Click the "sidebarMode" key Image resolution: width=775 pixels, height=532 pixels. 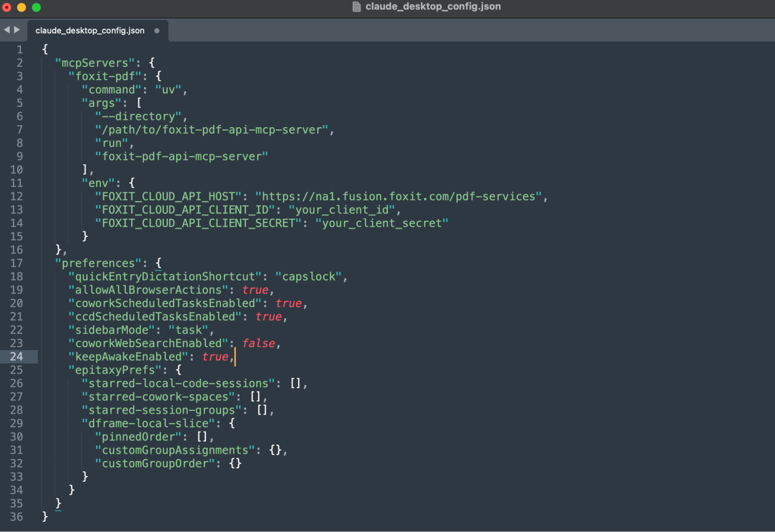coord(112,330)
